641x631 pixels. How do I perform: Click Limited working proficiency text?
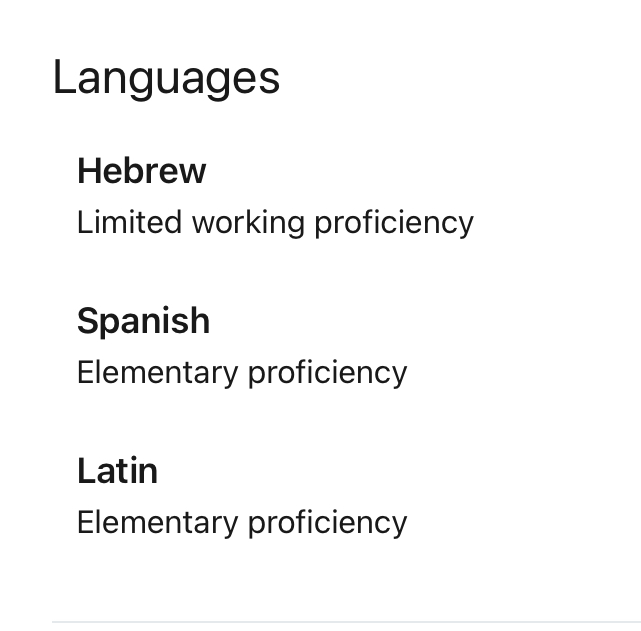click(275, 224)
